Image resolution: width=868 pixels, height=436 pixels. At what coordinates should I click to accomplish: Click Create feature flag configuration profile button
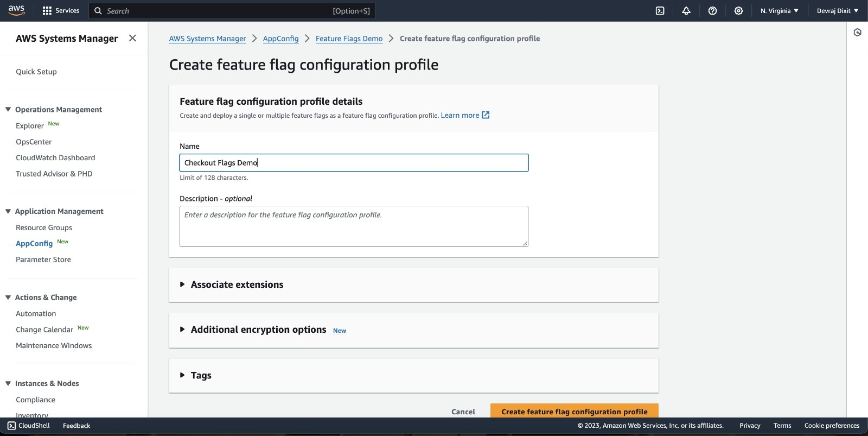coord(575,411)
